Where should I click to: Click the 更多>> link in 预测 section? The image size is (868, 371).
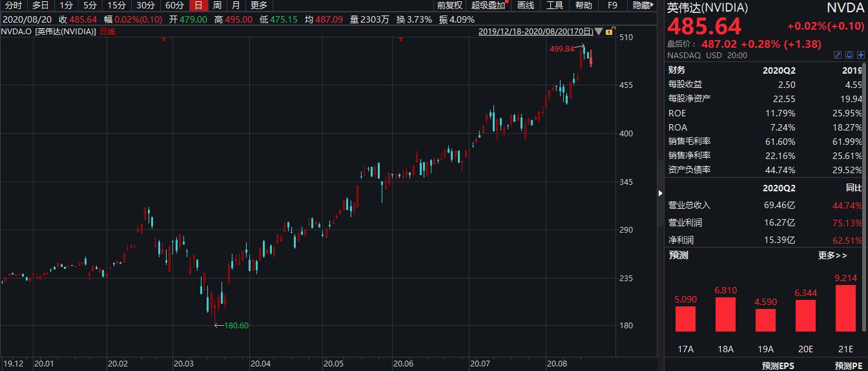pyautogui.click(x=832, y=255)
